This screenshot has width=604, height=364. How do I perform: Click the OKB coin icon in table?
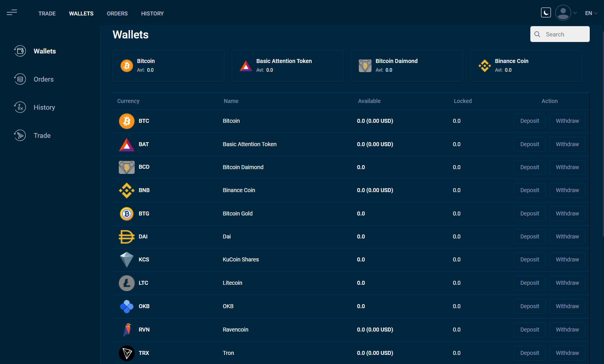point(127,306)
